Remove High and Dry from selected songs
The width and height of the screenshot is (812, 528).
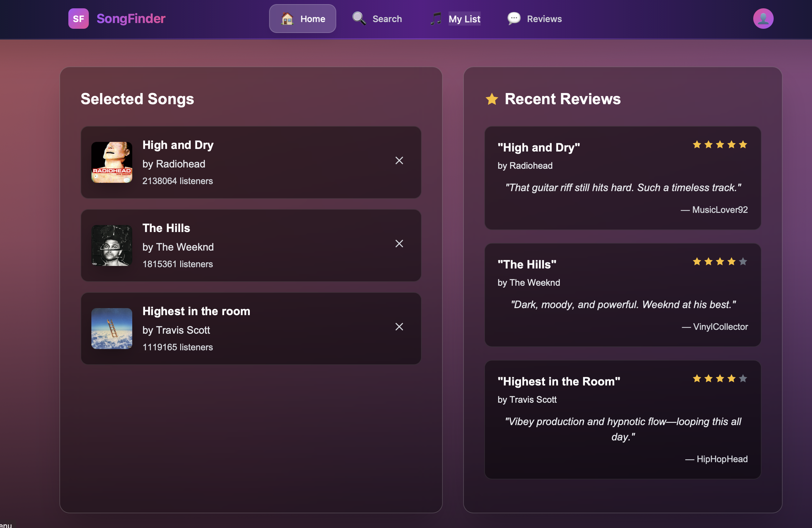click(x=399, y=160)
